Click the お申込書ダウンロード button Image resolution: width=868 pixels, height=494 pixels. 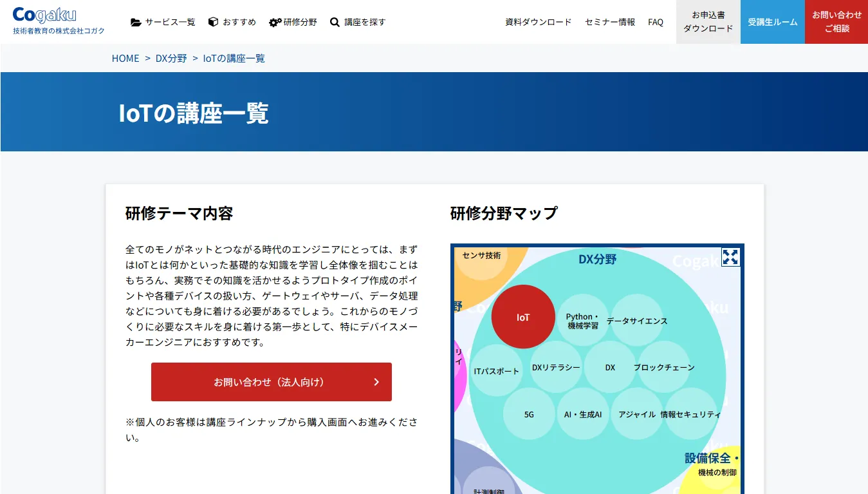pyautogui.click(x=708, y=22)
